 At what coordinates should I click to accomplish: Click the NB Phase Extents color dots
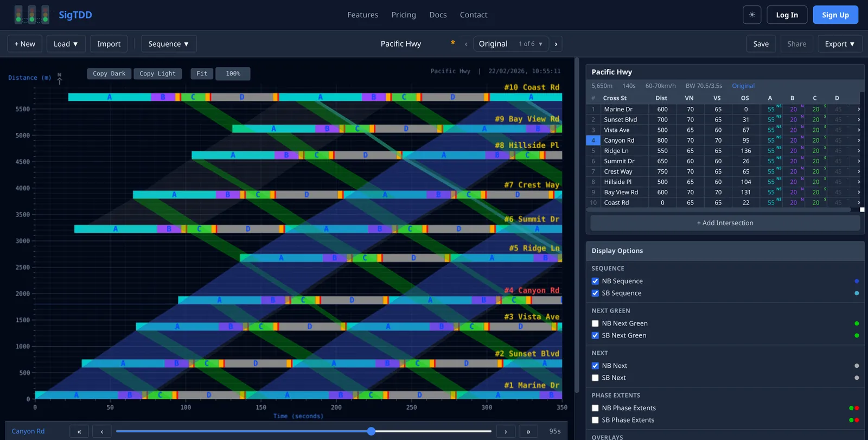854,408
